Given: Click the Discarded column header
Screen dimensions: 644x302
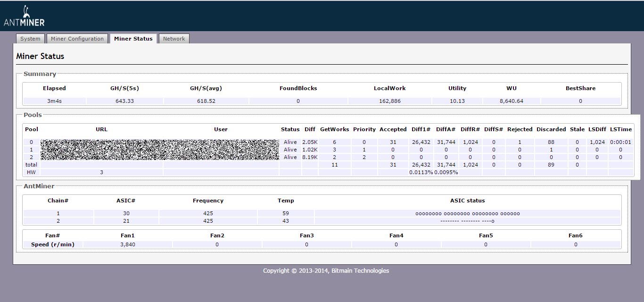Looking at the screenshot, I should coord(551,129).
